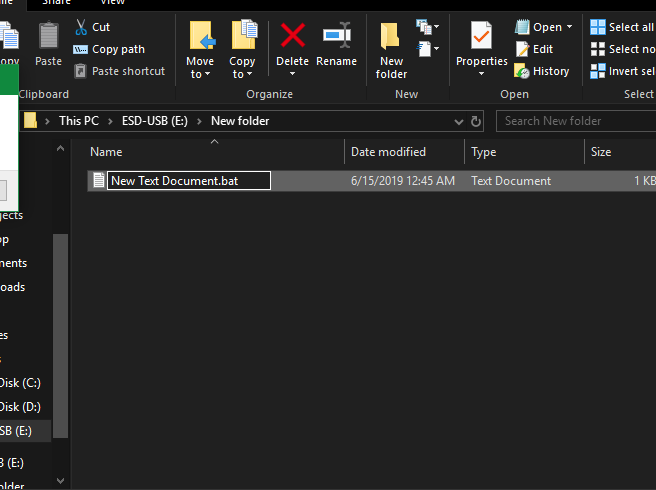Open Properties with the checkmark icon

coord(481,36)
